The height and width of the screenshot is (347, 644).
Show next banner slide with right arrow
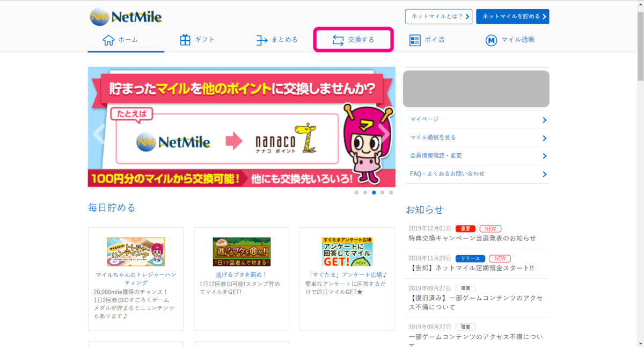click(x=384, y=134)
